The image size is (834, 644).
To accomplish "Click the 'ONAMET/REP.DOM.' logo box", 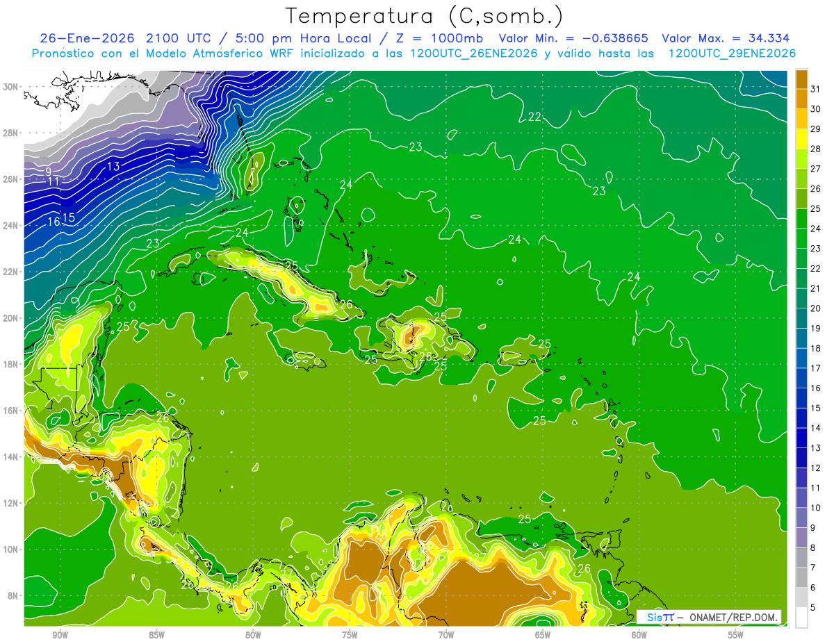I will pos(709,617).
